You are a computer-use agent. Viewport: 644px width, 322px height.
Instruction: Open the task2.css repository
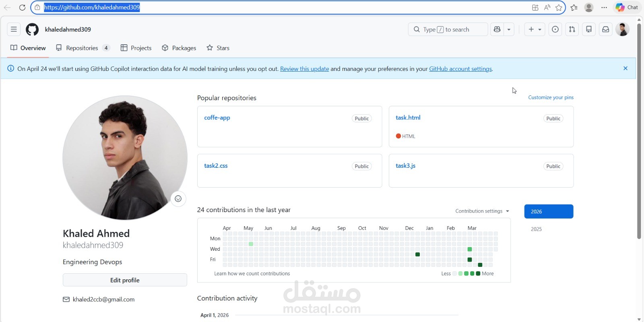point(216,165)
